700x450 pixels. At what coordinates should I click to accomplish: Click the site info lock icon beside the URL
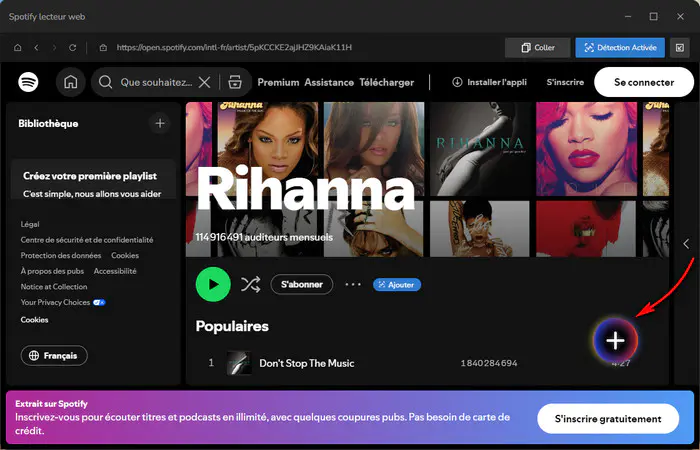point(103,47)
